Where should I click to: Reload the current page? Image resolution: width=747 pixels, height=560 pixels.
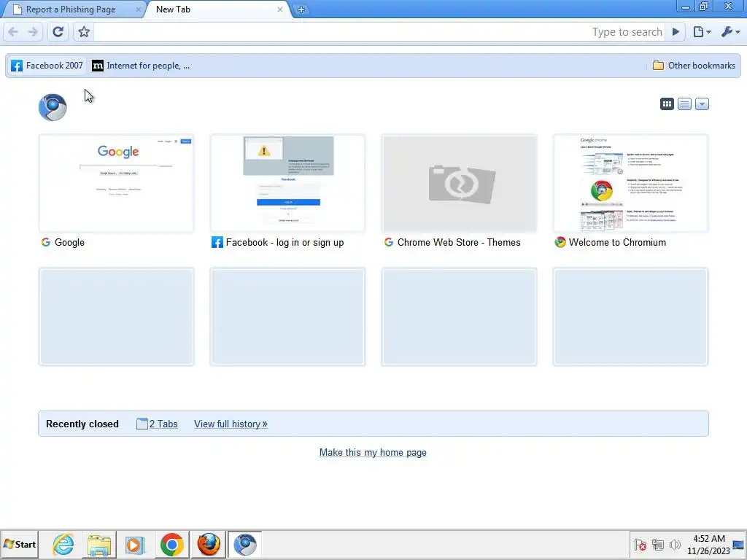(58, 32)
